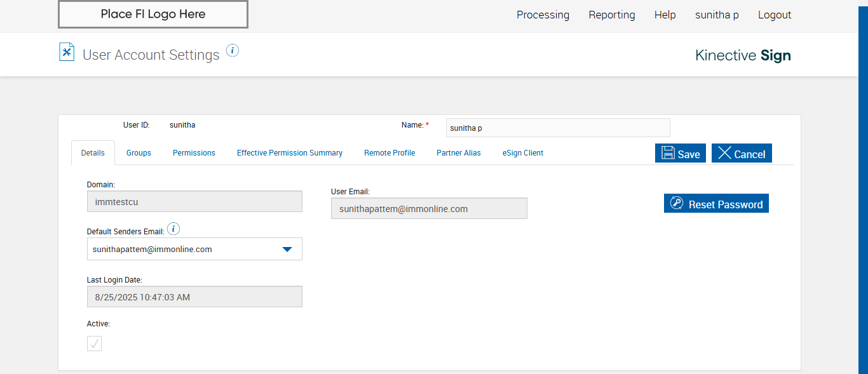Open the sunitha p user menu

(717, 15)
